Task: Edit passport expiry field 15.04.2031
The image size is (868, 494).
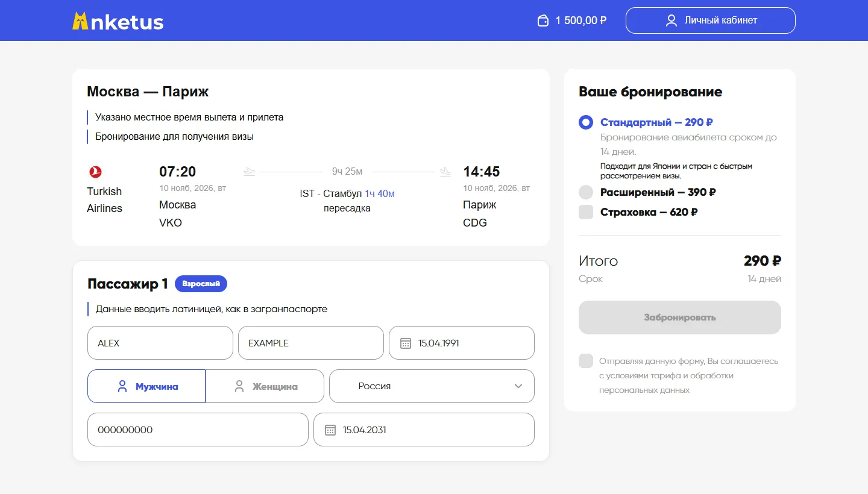Action: (x=424, y=430)
